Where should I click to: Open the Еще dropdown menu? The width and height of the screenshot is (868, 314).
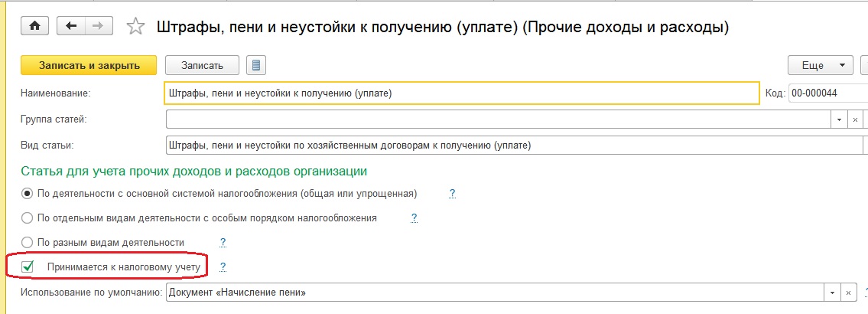(821, 65)
